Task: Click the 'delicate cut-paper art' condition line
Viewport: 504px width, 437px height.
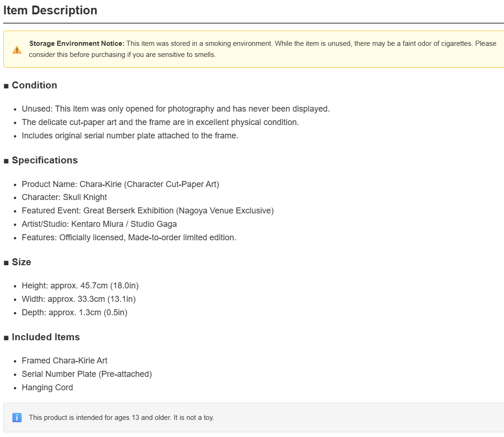Action: (x=161, y=122)
